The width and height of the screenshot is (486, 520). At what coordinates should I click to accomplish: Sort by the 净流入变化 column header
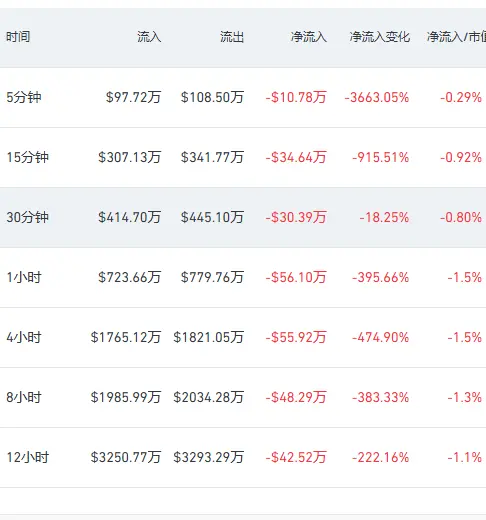[x=379, y=37]
